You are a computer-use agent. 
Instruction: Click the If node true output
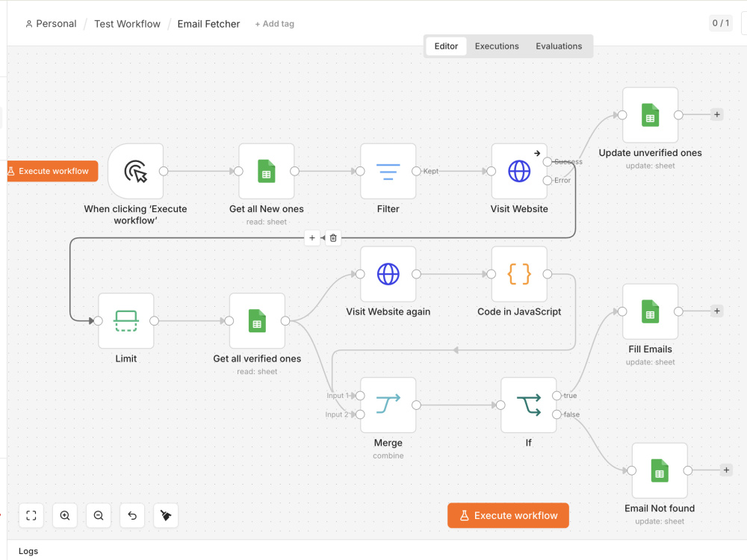pyautogui.click(x=557, y=396)
